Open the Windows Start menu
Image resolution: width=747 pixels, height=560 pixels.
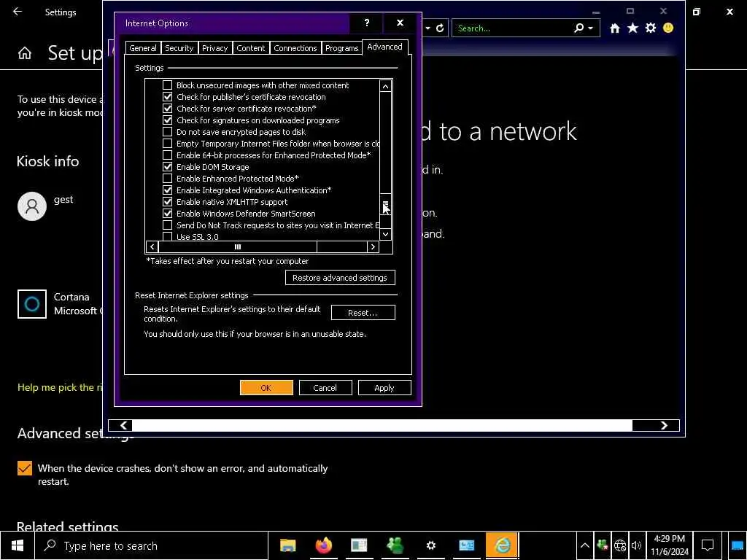pos(18,545)
